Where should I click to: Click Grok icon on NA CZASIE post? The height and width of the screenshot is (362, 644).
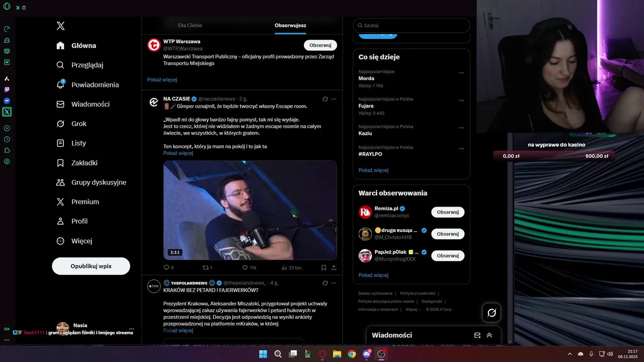[325, 99]
